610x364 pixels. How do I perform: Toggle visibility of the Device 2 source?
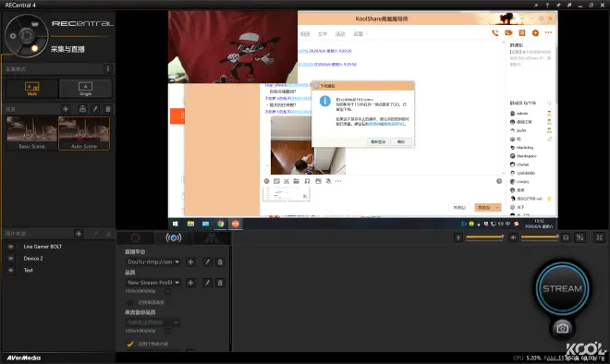pos(11,259)
